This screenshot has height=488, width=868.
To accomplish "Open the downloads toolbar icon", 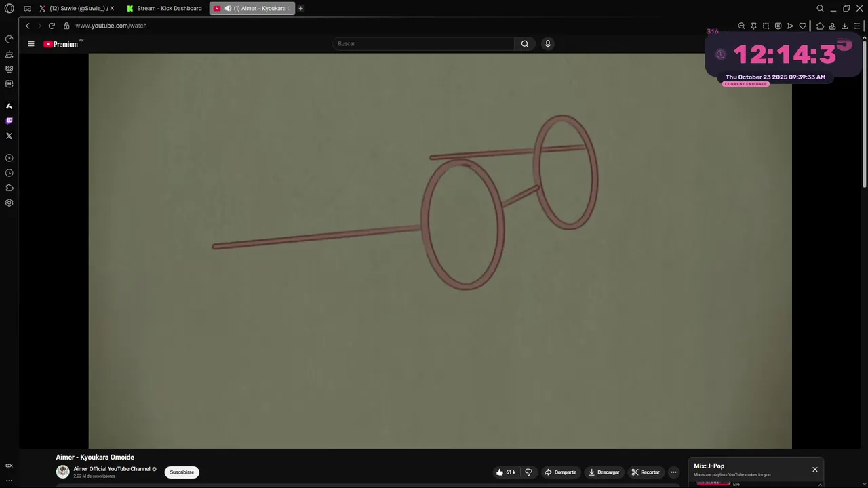I will tap(844, 26).
